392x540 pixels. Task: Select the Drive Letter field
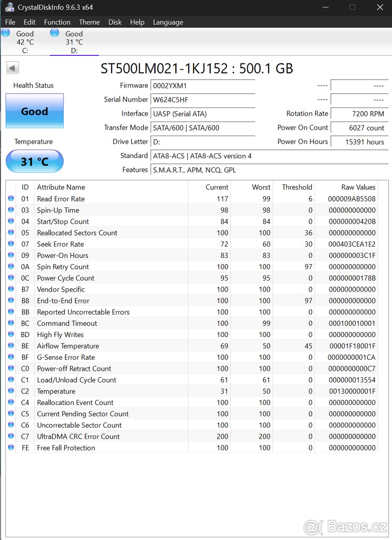coord(203,142)
